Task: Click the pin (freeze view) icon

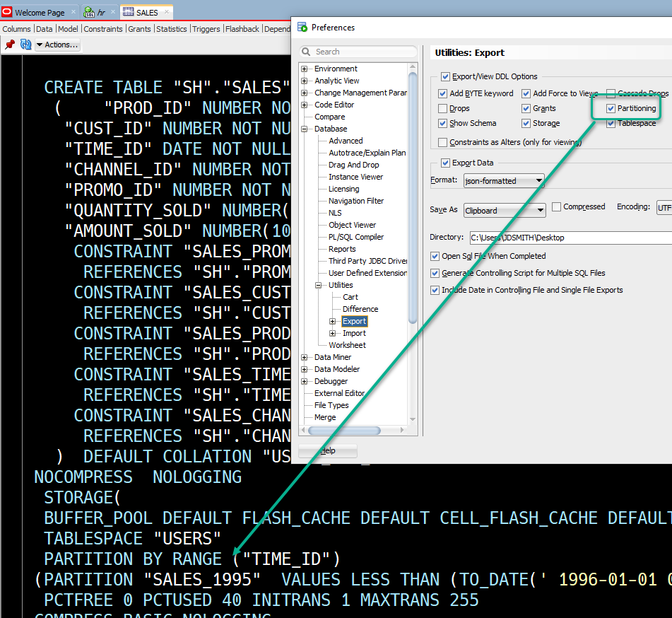Action: coord(10,45)
